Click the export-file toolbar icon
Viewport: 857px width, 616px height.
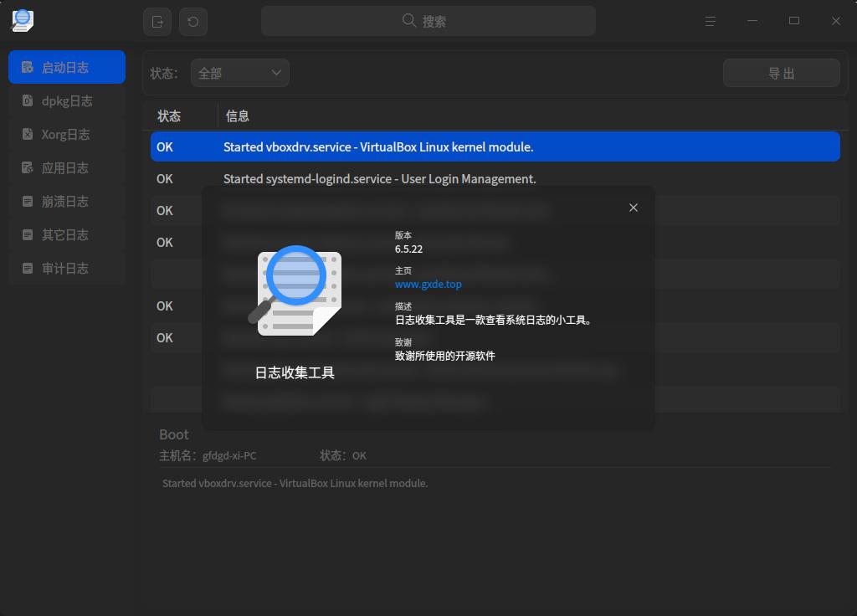coord(157,21)
